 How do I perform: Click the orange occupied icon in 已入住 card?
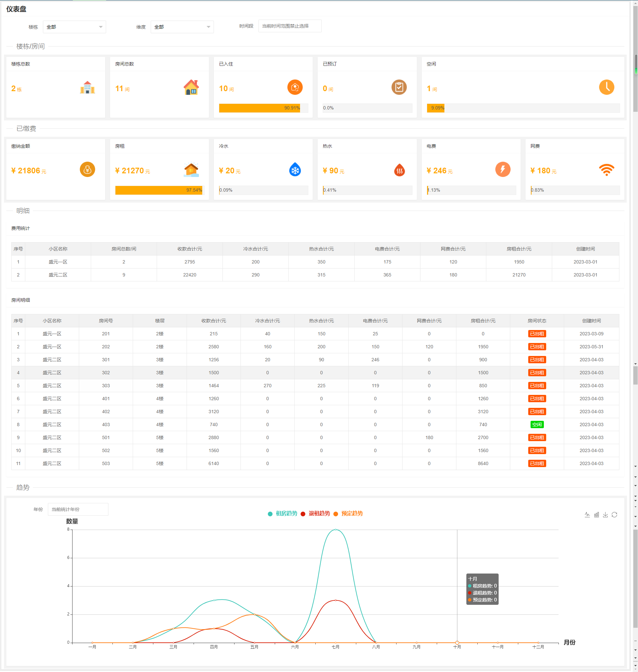[x=295, y=87]
